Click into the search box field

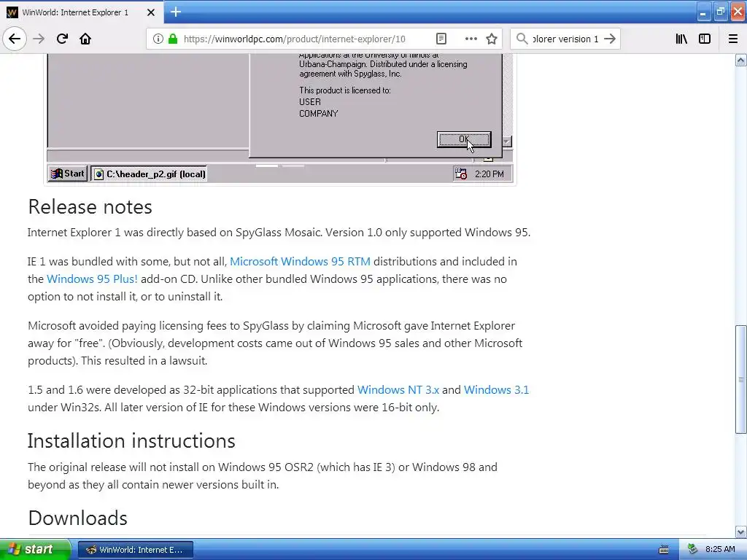coord(565,39)
